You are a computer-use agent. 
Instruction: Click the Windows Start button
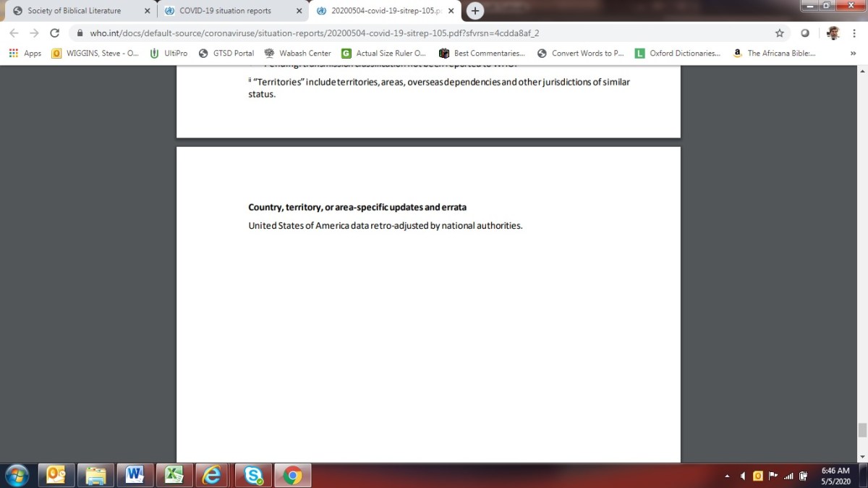(17, 475)
